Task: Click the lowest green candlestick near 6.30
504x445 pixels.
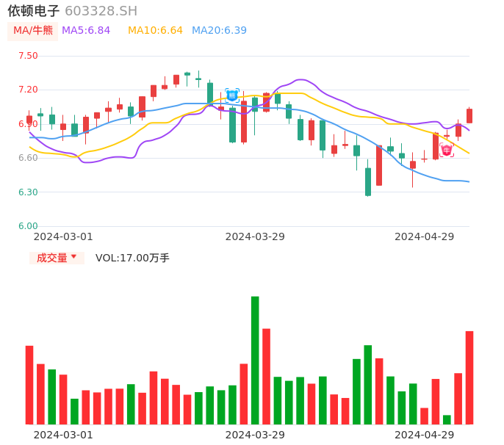Action: [368, 181]
